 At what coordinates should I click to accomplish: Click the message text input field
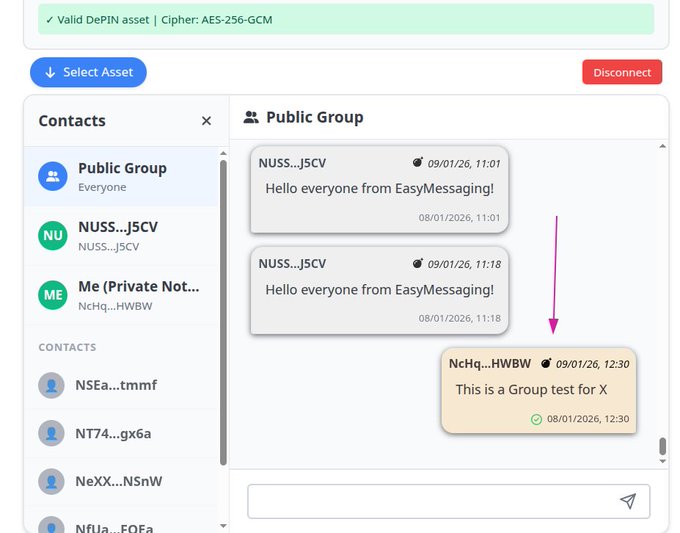click(430, 501)
